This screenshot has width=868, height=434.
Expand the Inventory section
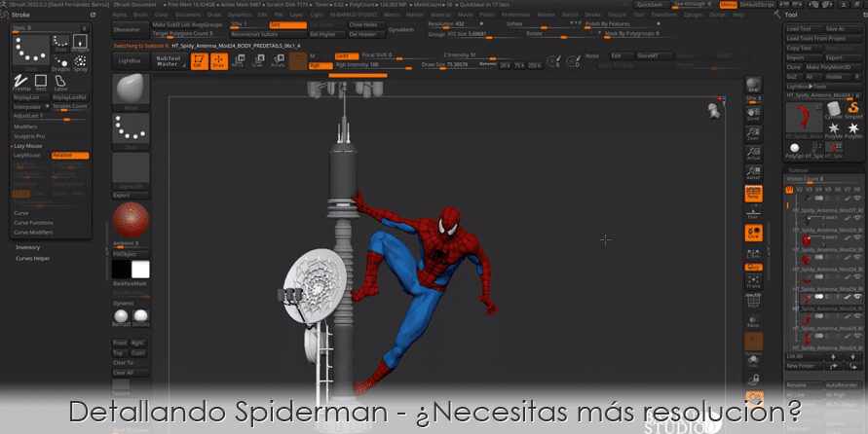(x=27, y=247)
